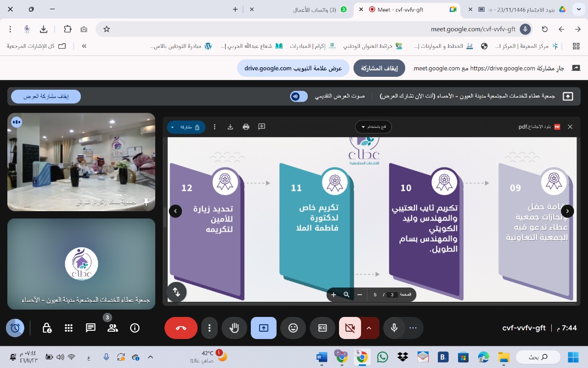Add a comment to the PDF
588x368 pixels.
(x=262, y=126)
